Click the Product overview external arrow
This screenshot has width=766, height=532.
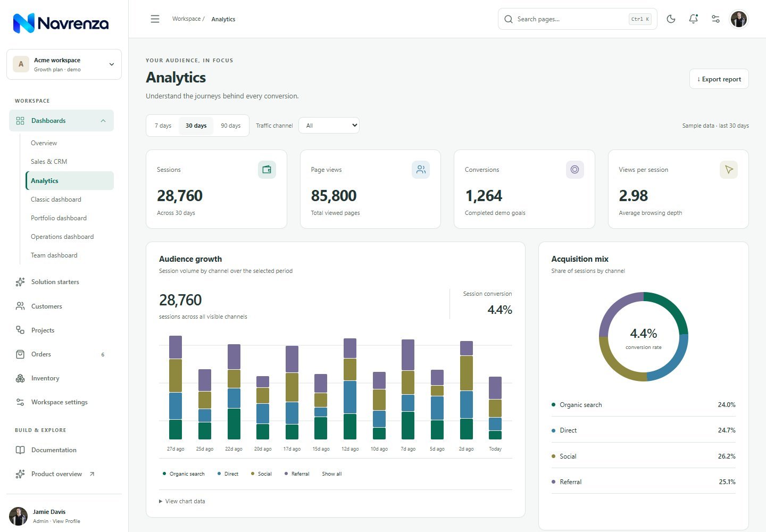tap(92, 474)
